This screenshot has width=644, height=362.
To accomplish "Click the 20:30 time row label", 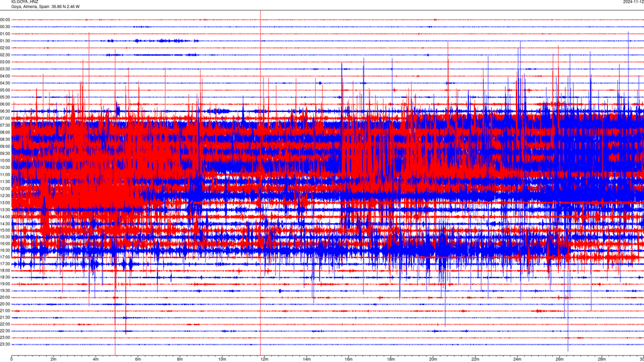I will click(5, 304).
